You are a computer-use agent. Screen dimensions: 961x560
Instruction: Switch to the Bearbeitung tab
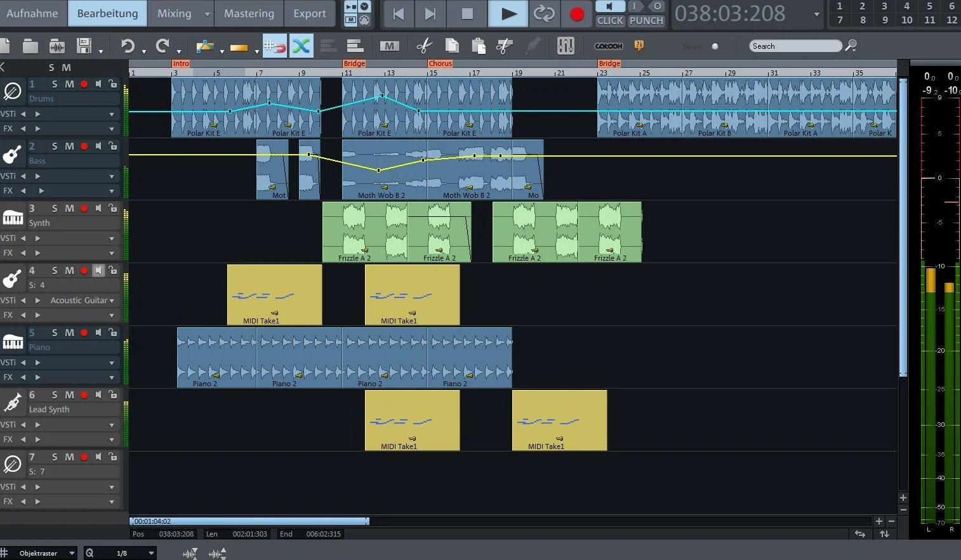pos(107,13)
